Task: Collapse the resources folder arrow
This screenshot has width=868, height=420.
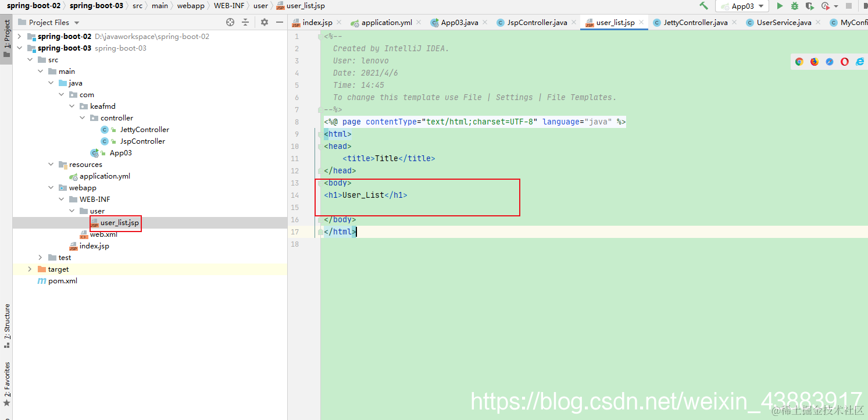Action: (x=51, y=164)
